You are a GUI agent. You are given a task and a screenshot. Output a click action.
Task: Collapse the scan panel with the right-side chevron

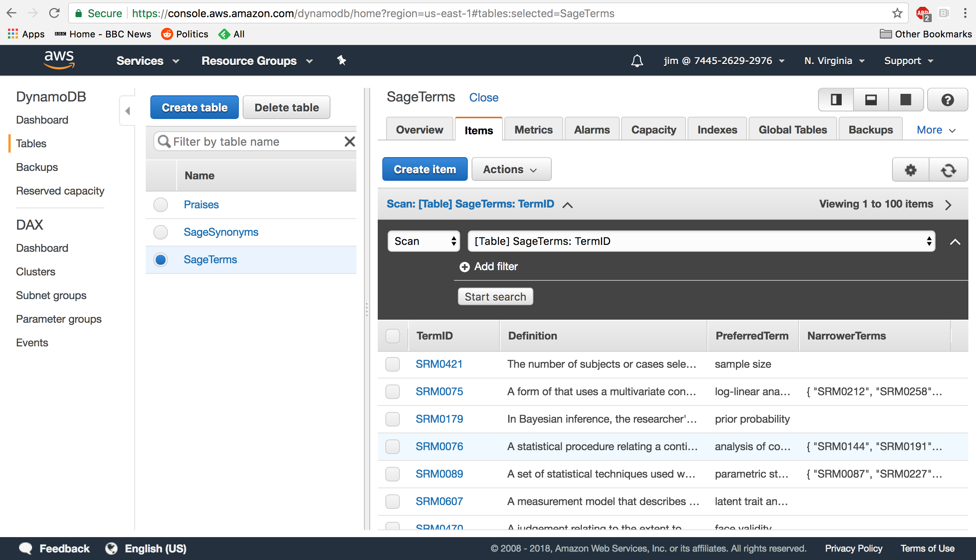955,242
